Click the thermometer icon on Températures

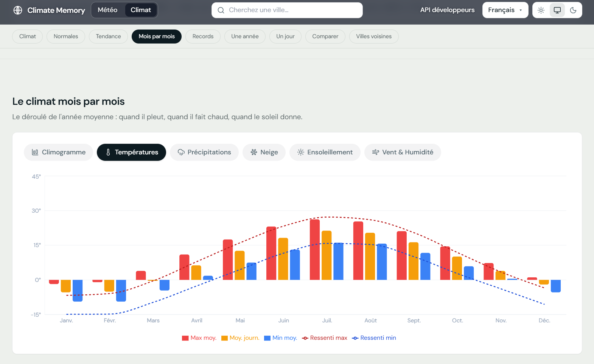[108, 152]
